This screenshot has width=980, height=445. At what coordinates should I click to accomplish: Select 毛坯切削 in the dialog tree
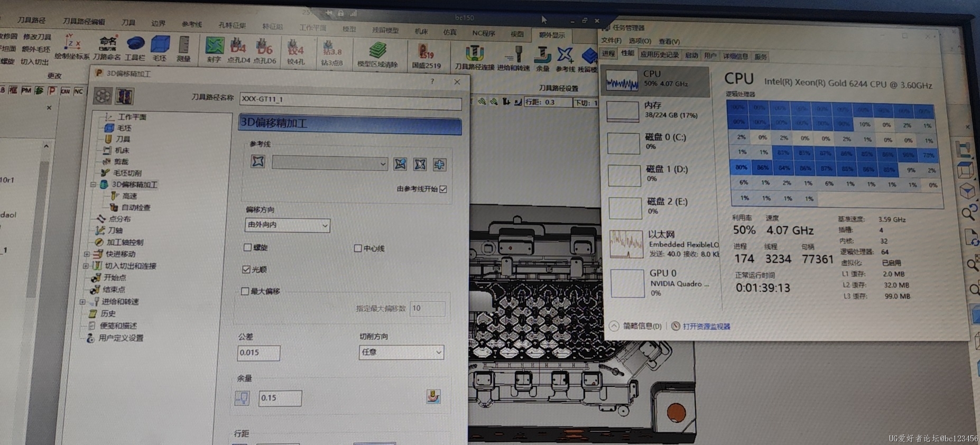(127, 173)
